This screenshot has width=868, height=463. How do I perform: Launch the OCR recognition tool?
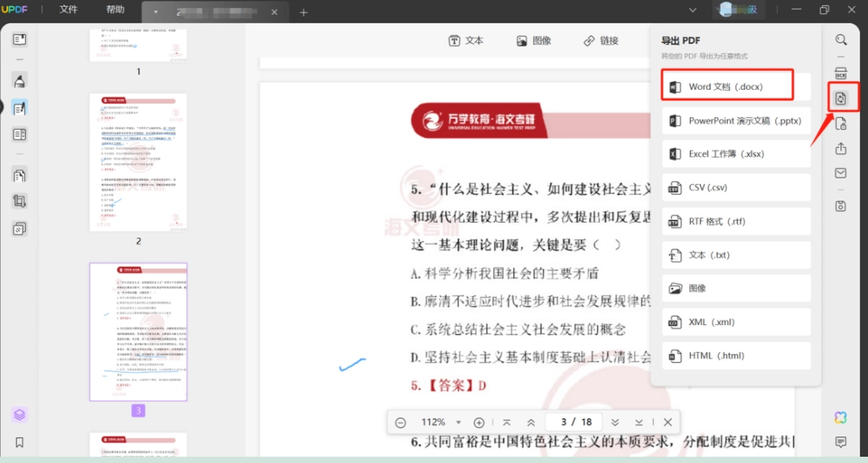841,73
